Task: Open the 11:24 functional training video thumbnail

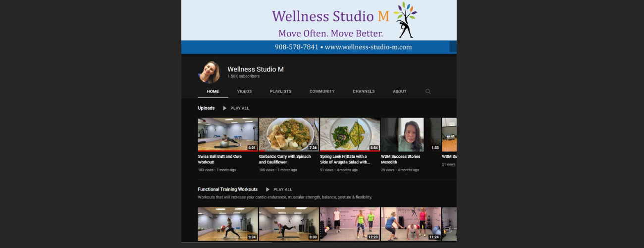Action: [411, 224]
